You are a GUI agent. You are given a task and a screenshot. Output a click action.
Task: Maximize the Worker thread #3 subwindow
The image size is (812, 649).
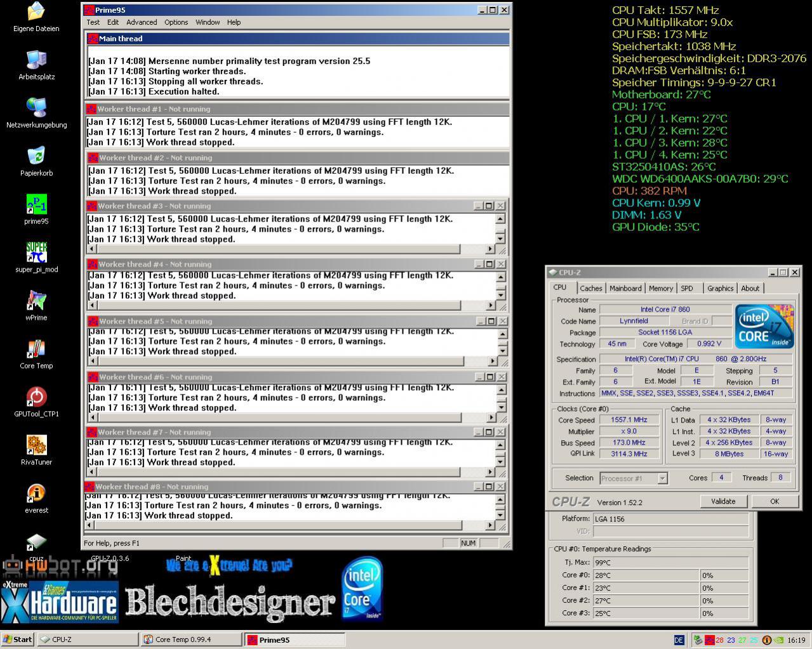click(x=489, y=206)
